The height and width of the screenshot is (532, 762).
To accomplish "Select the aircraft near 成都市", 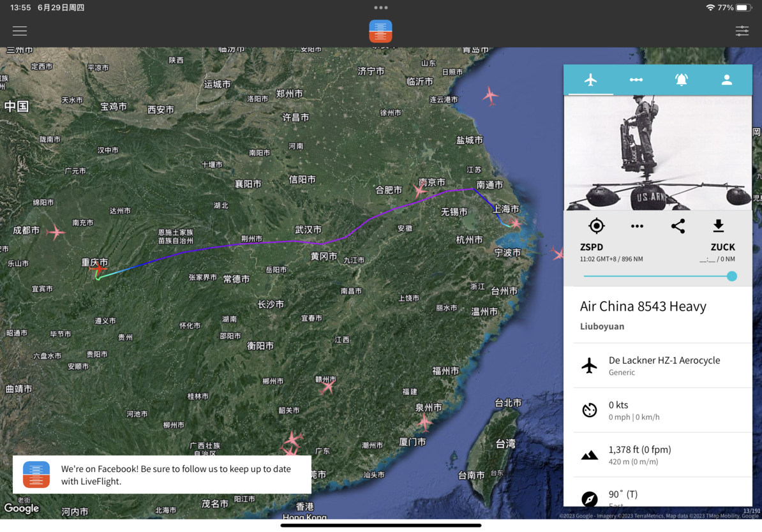I will (x=56, y=233).
